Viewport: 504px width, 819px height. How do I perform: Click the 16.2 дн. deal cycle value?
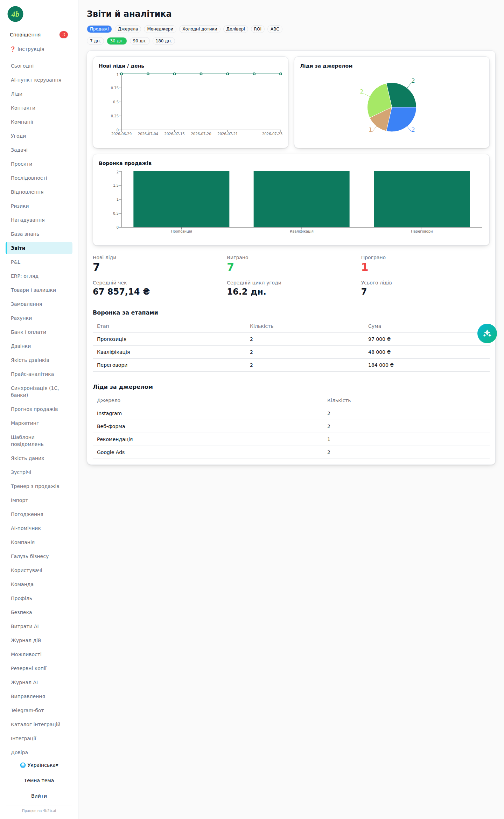pyautogui.click(x=246, y=291)
